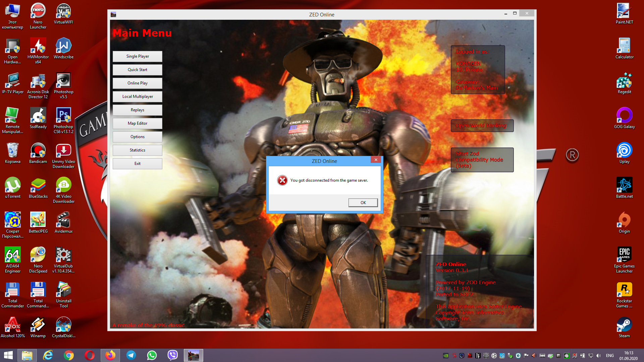Start Zod Compatibility Mode (Beta)
Viewport: 644px width, 362px height.
pos(482,160)
